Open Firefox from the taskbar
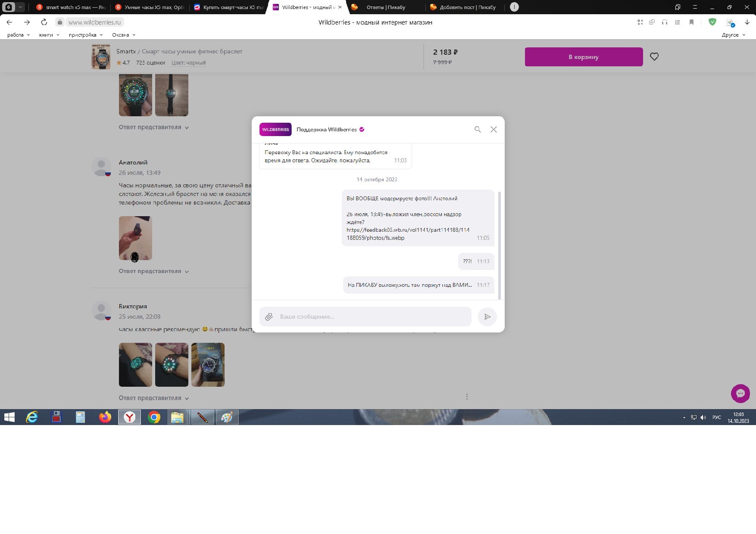This screenshot has width=756, height=534. (x=105, y=417)
